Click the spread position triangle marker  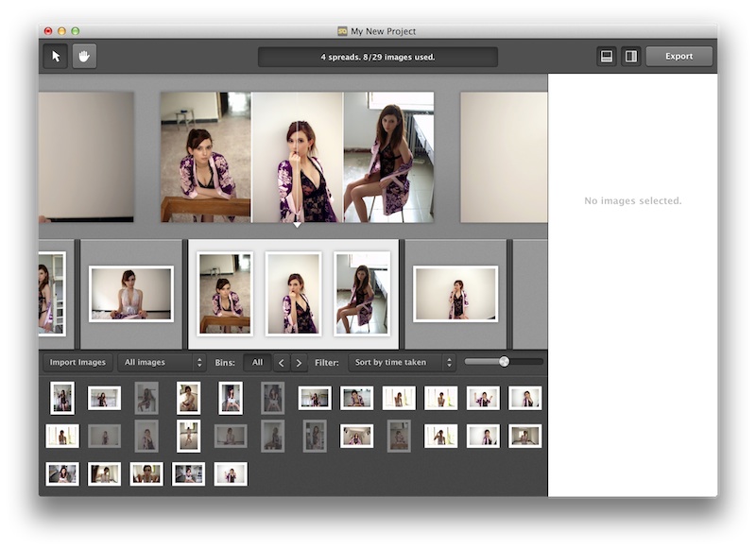pos(297,225)
